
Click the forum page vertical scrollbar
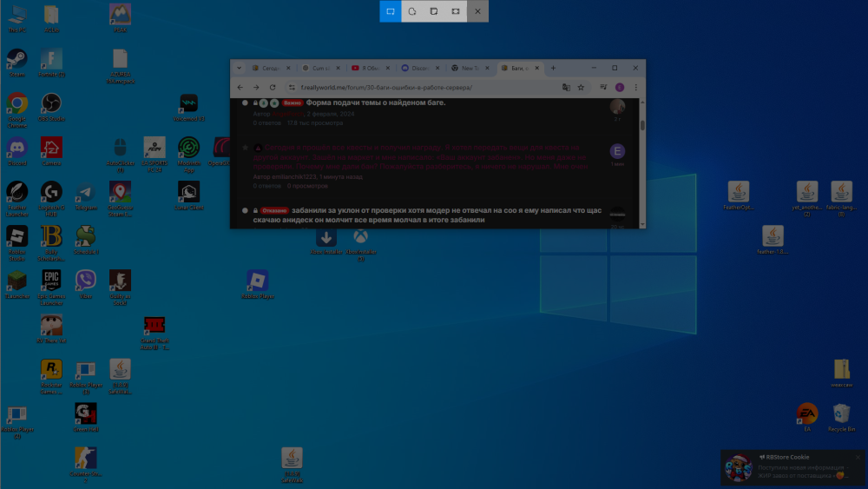tap(642, 162)
